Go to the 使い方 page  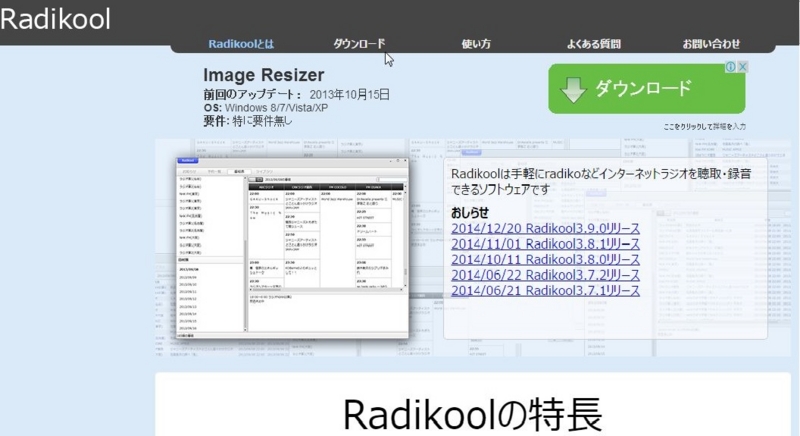point(476,44)
